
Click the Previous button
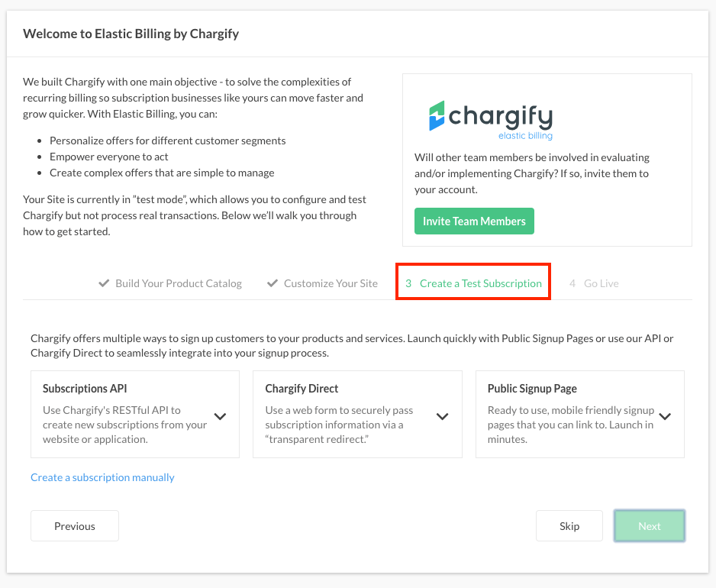click(x=75, y=526)
